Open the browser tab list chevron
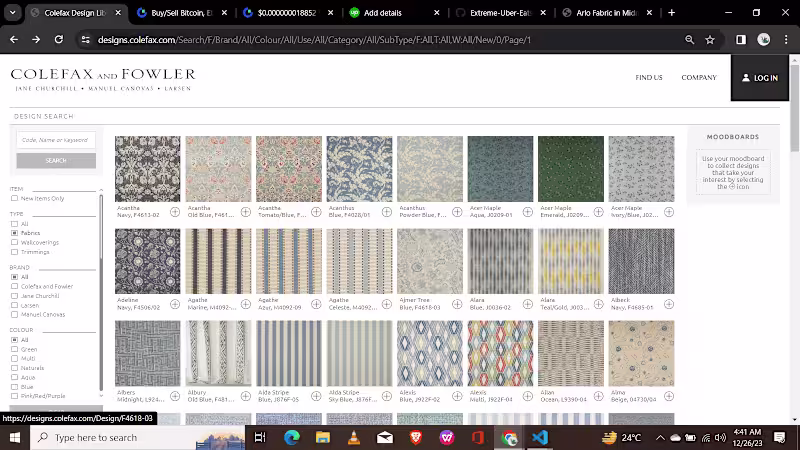The image size is (800, 450). (x=14, y=13)
